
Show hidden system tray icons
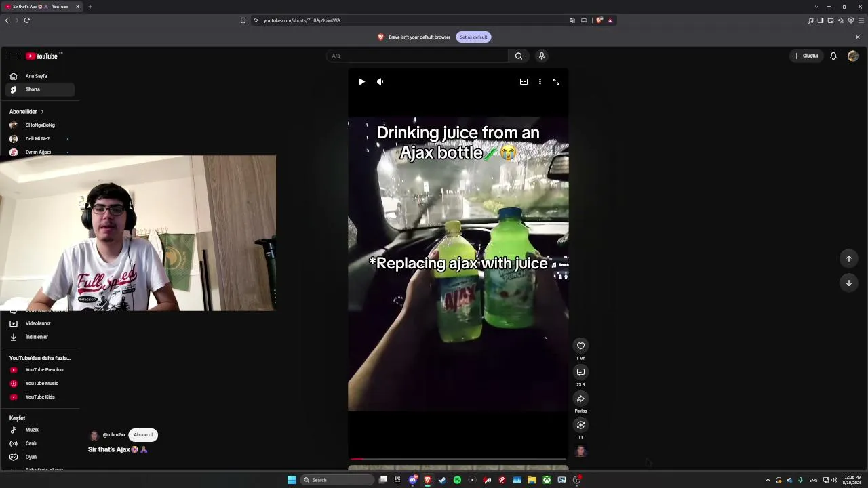pos(768,480)
